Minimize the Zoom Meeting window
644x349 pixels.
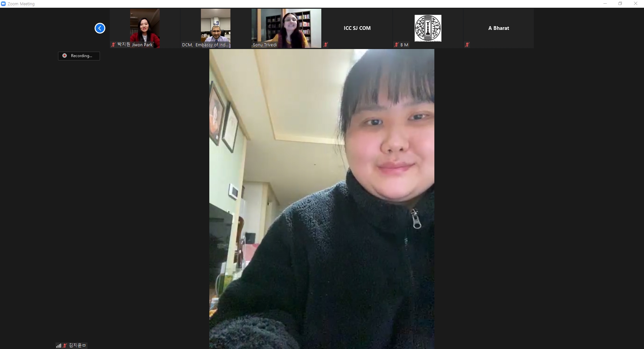[605, 4]
